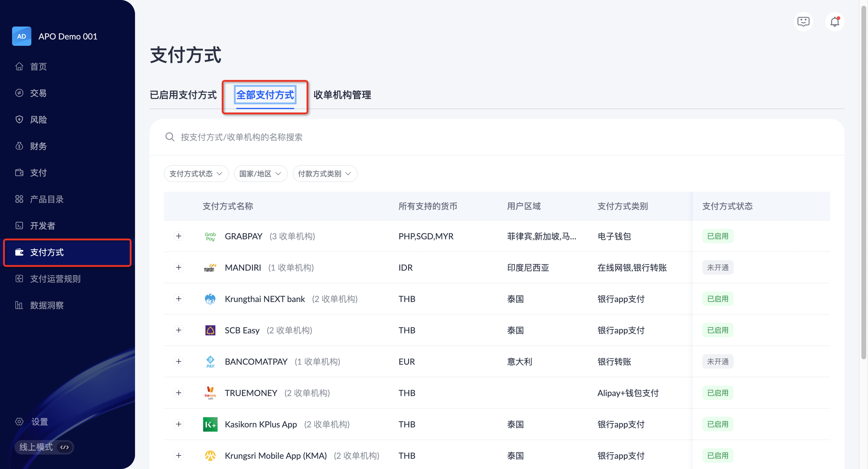Click 未开通 status of BANCOMATPAY
868x469 pixels.
click(717, 361)
